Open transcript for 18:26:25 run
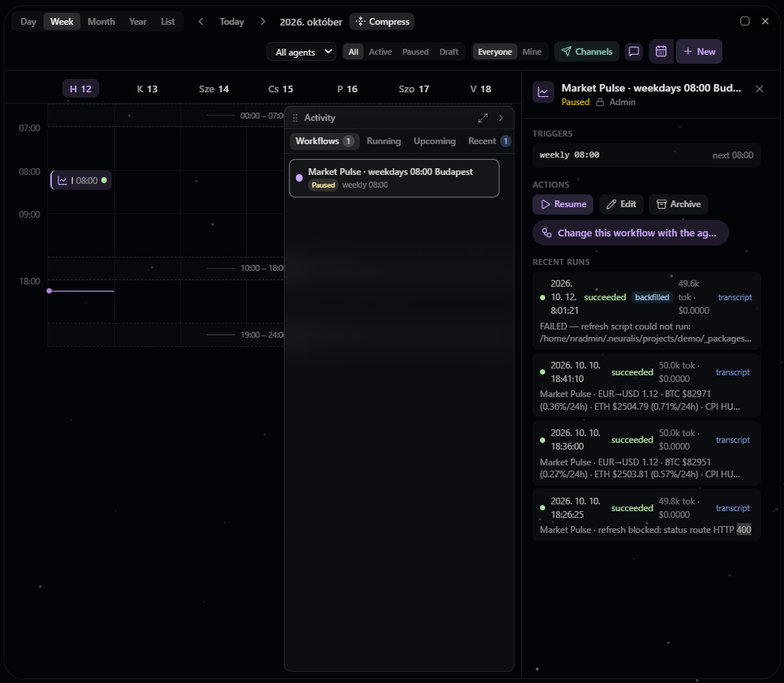This screenshot has height=683, width=784. [x=732, y=508]
